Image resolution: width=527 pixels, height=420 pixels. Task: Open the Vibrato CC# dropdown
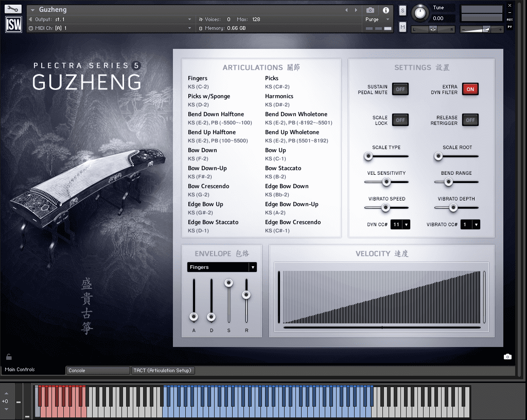470,225
